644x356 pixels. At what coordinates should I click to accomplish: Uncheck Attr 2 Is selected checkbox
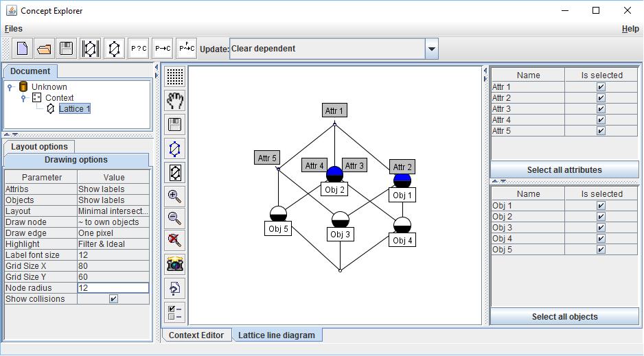coord(601,97)
